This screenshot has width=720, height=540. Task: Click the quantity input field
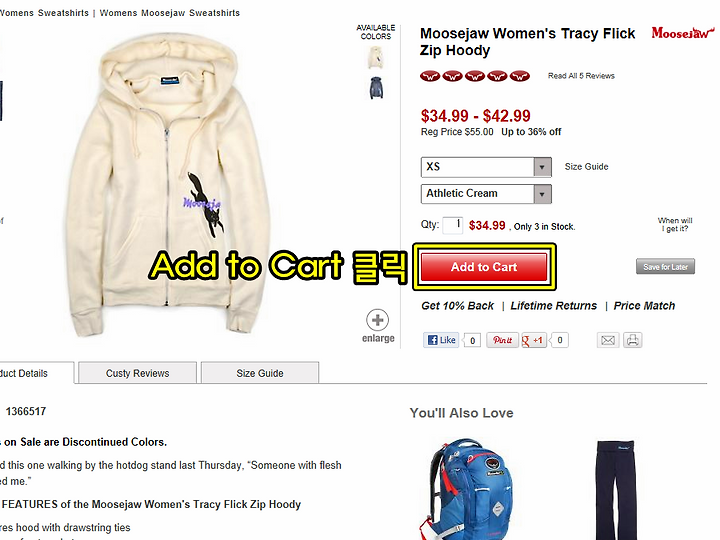pos(453,225)
